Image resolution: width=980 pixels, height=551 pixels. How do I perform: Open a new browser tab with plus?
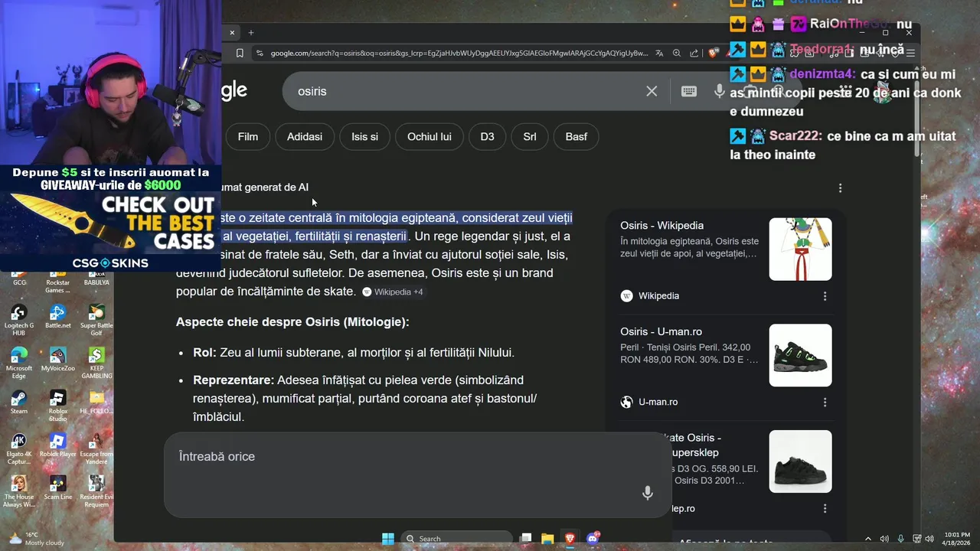[250, 32]
